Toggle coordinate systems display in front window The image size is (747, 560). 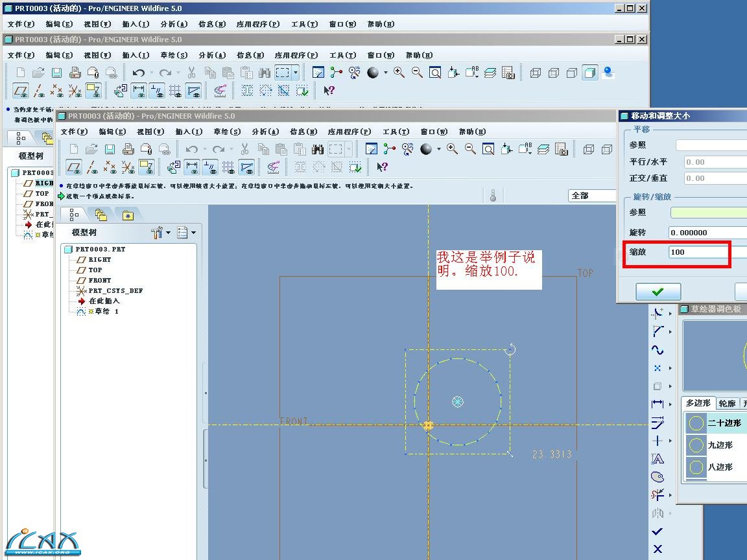tap(128, 167)
